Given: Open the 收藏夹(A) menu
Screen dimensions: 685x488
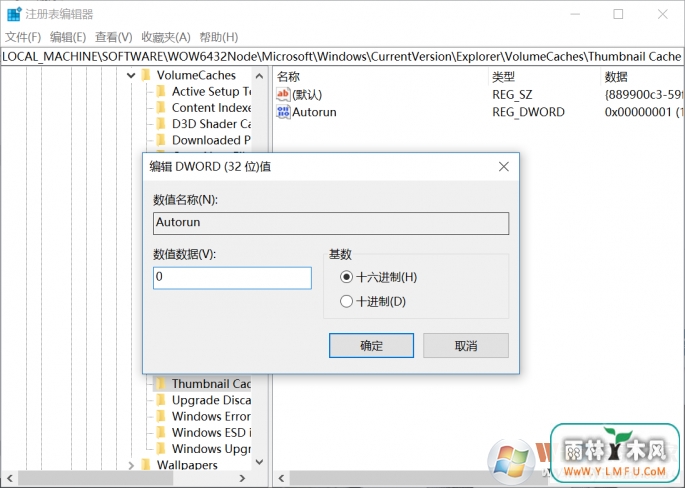Looking at the screenshot, I should point(166,37).
